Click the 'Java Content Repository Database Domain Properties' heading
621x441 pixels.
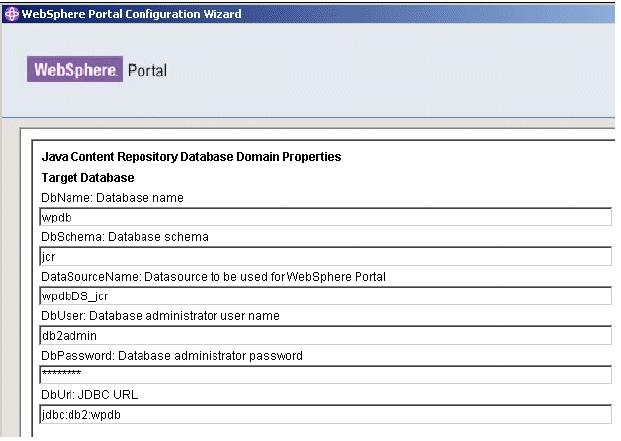click(x=191, y=157)
